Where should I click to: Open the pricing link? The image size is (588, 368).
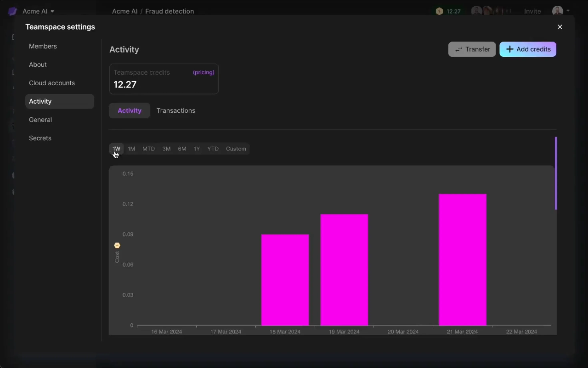pos(203,72)
